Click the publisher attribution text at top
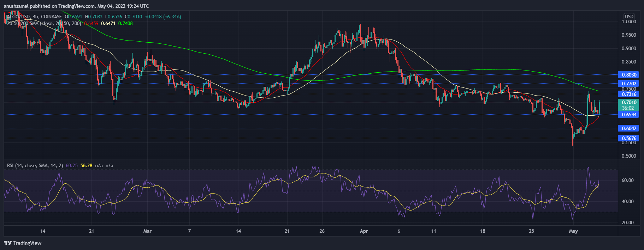Image resolution: width=644 pixels, height=250 pixels. point(76,6)
